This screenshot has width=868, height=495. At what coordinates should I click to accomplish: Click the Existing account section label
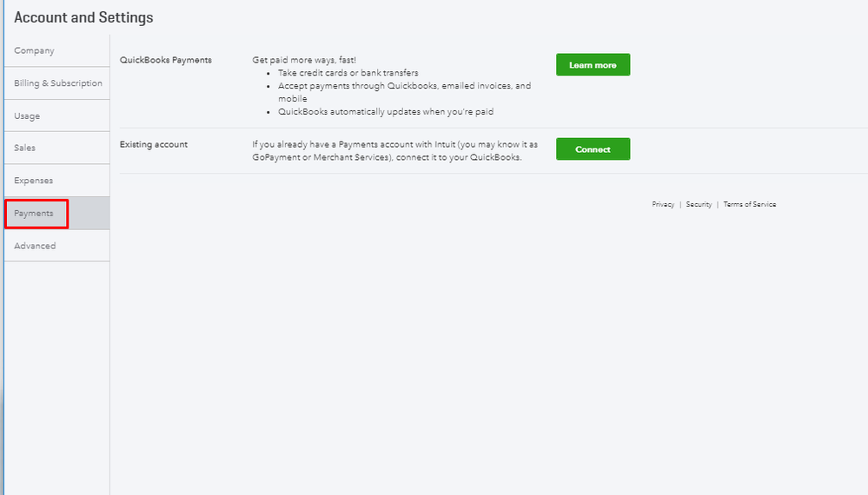153,144
